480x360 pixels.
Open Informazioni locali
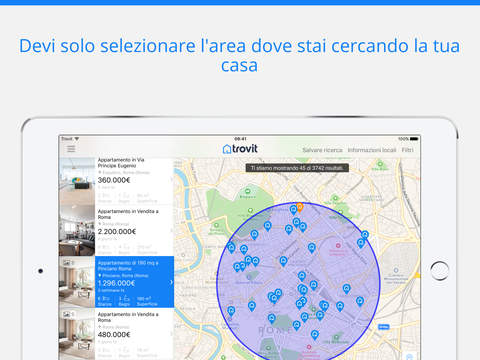372,150
